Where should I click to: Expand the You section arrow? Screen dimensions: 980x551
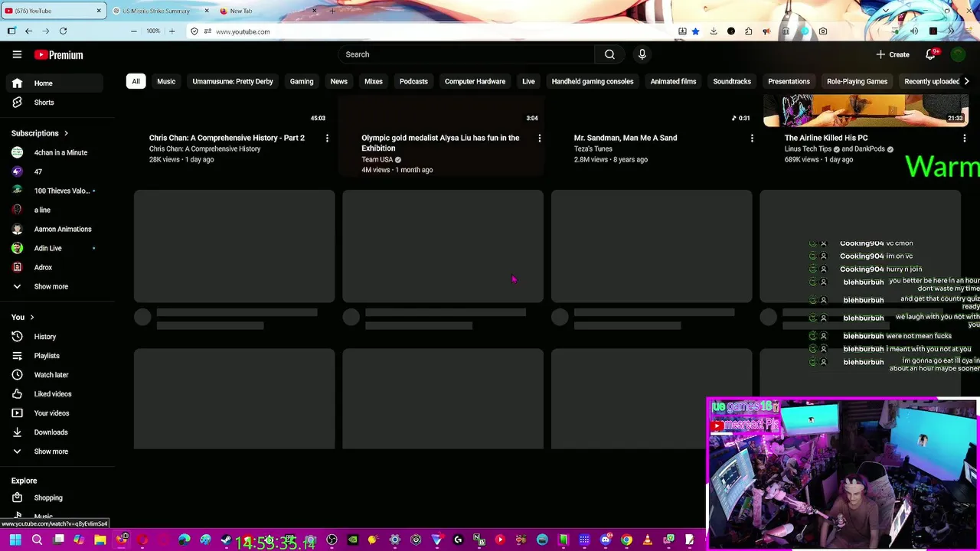tap(32, 317)
